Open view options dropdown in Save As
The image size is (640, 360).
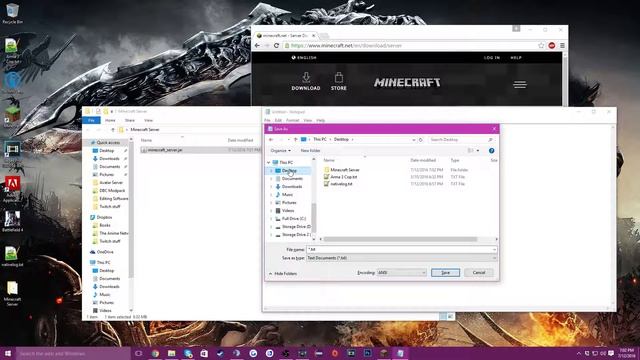click(478, 151)
